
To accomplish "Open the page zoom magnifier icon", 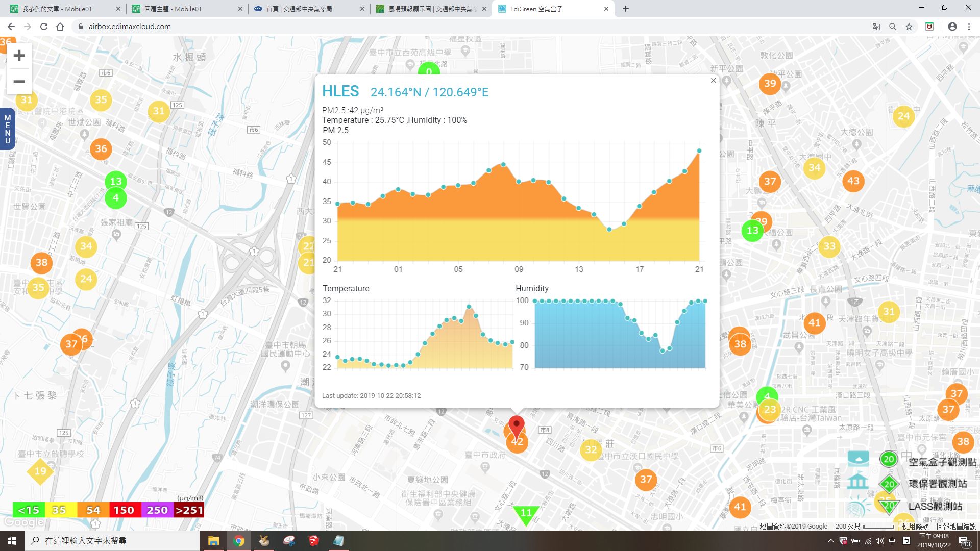I will [893, 27].
